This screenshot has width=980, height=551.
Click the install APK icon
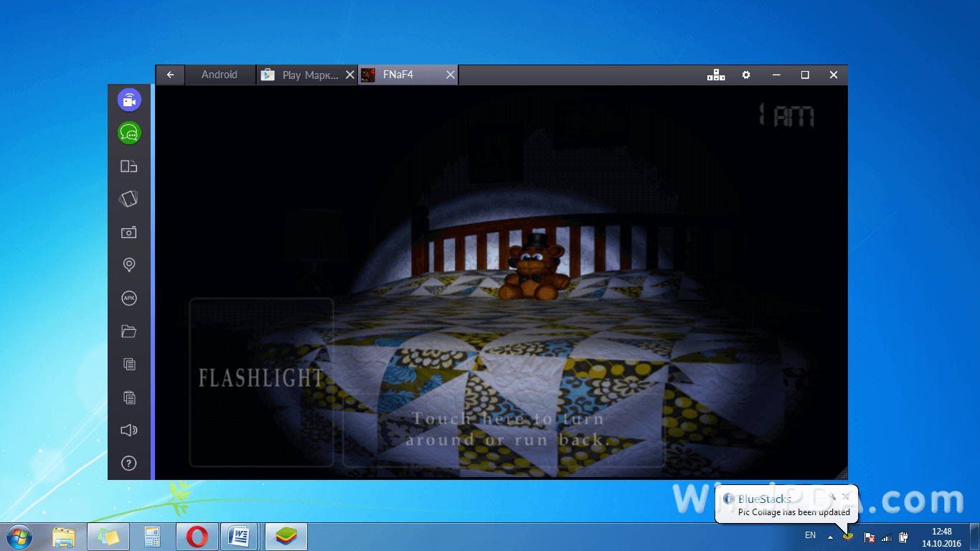pyautogui.click(x=129, y=298)
